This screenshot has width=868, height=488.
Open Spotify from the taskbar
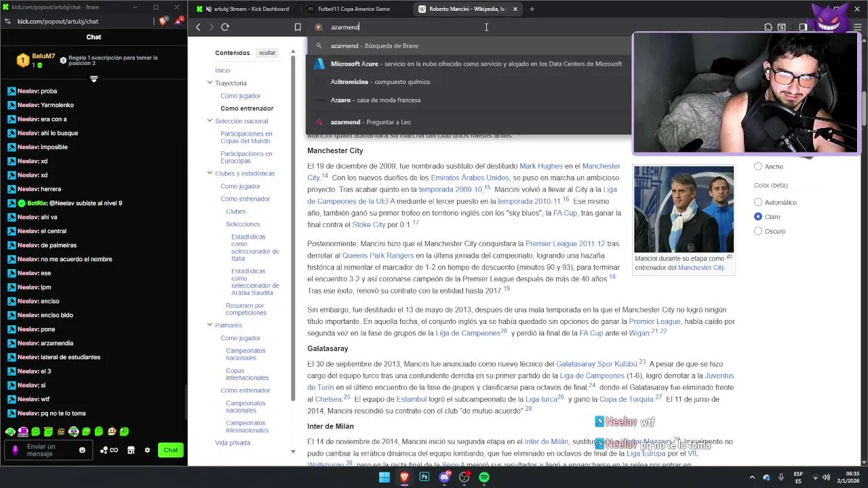pos(484,477)
